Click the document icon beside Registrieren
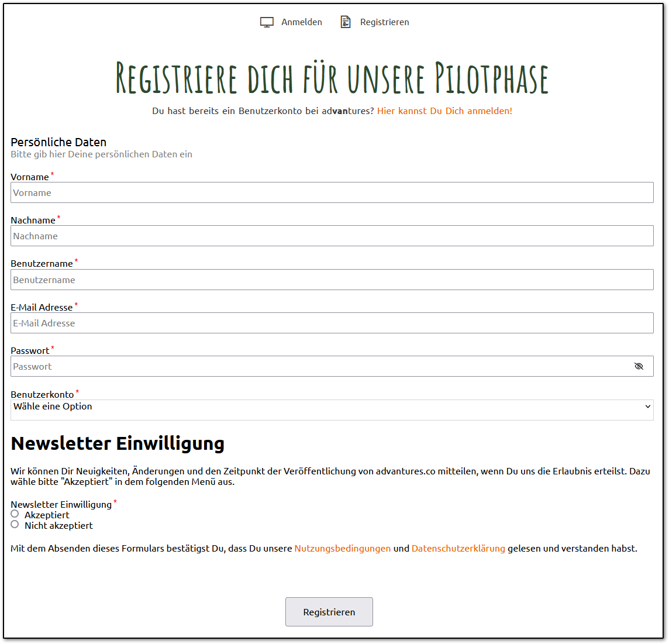Screen dimensions: 669x644 (x=345, y=22)
